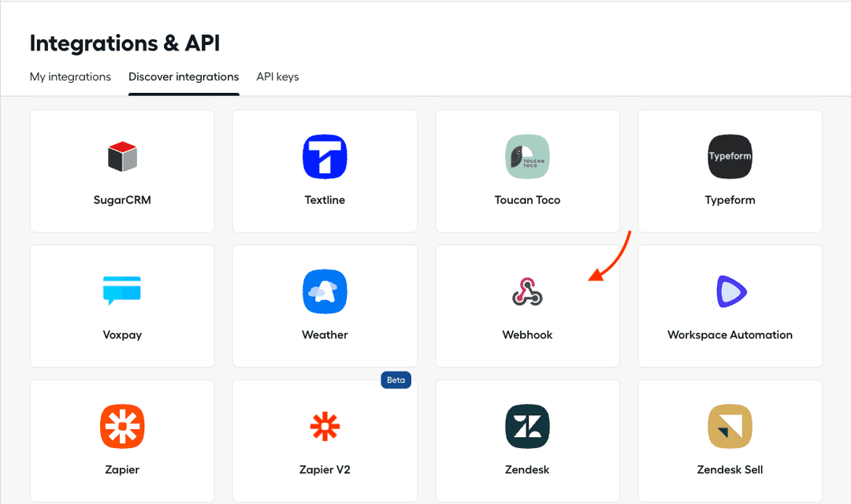
Task: Click the Workspace Automation label
Action: tap(730, 335)
